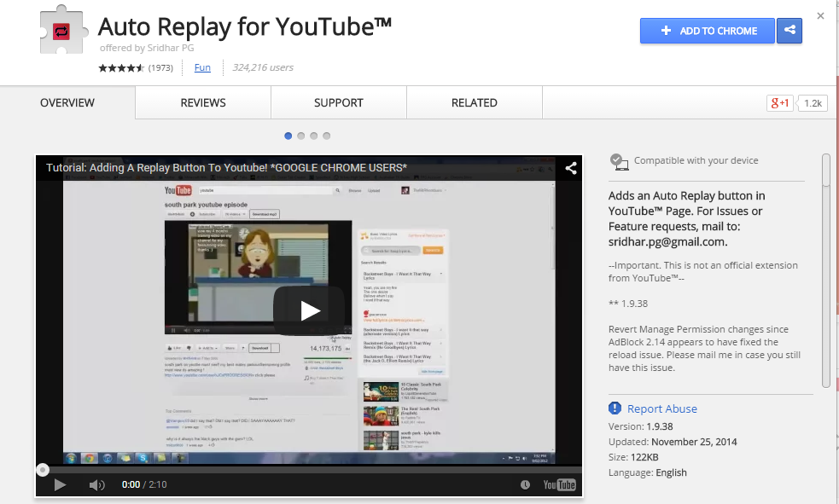The width and height of the screenshot is (839, 504).
Task: Open the Support tab
Action: [338, 102]
